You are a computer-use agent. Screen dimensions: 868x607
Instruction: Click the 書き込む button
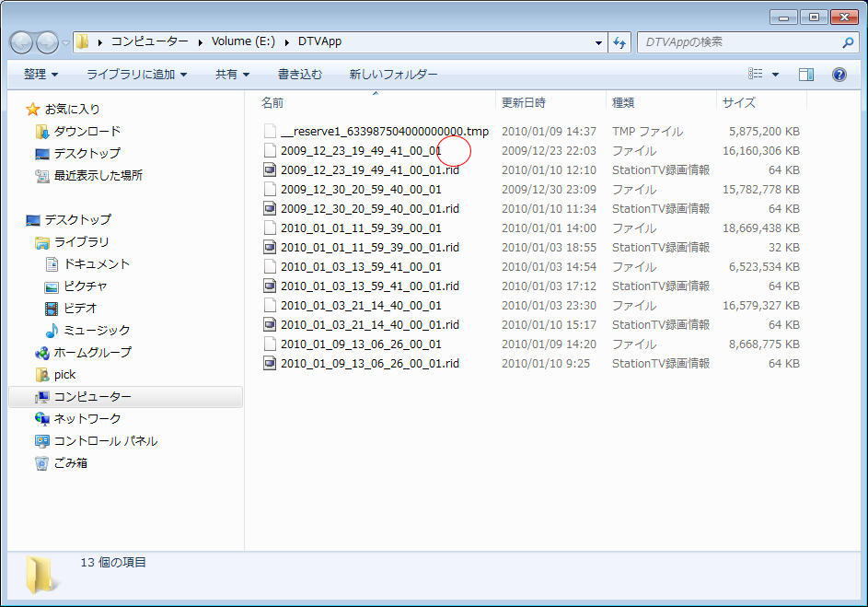coord(299,75)
